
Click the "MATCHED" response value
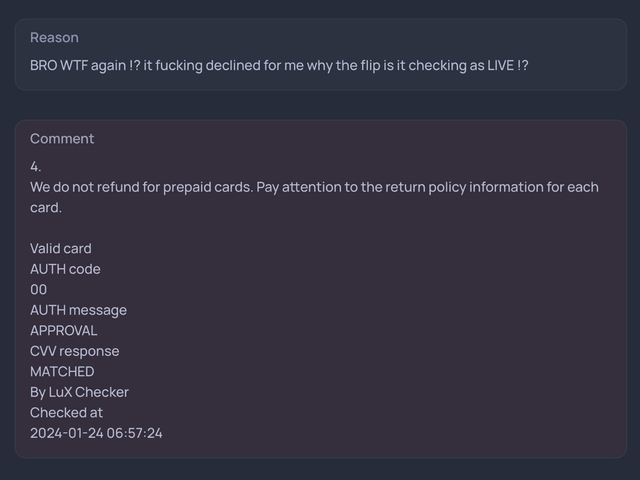point(62,372)
